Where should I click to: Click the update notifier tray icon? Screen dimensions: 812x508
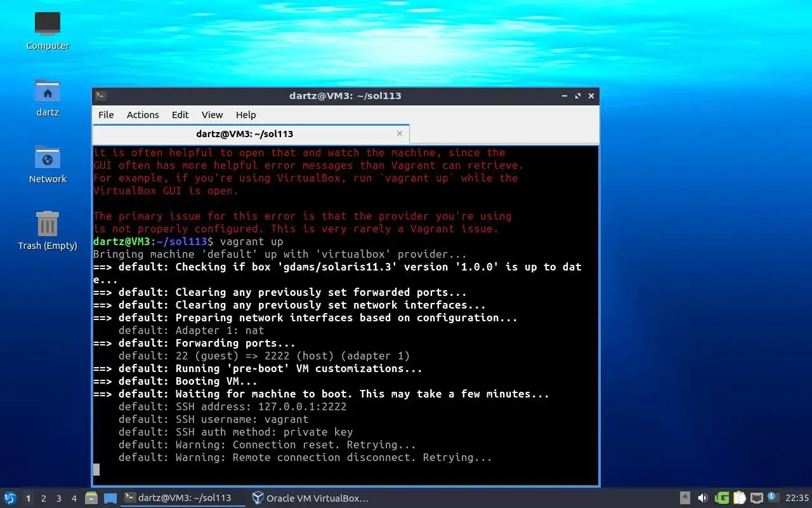pyautogui.click(x=773, y=497)
